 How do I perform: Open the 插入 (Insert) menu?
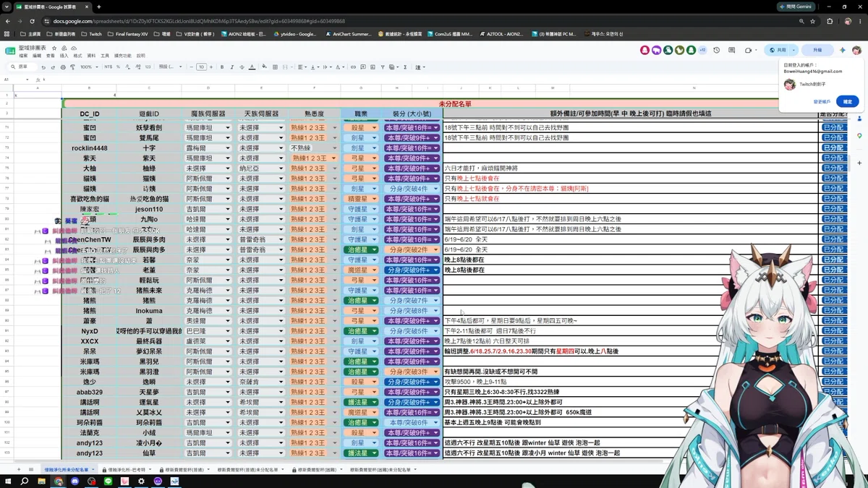(64, 56)
